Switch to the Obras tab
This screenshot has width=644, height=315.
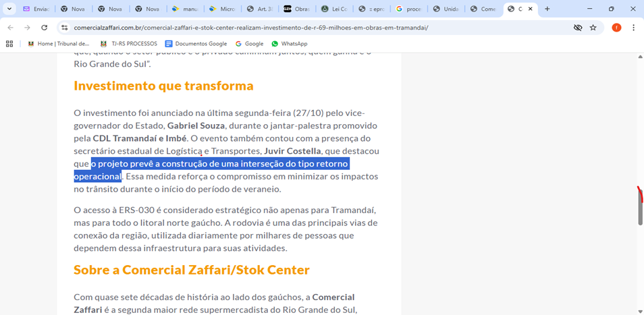pyautogui.click(x=297, y=9)
